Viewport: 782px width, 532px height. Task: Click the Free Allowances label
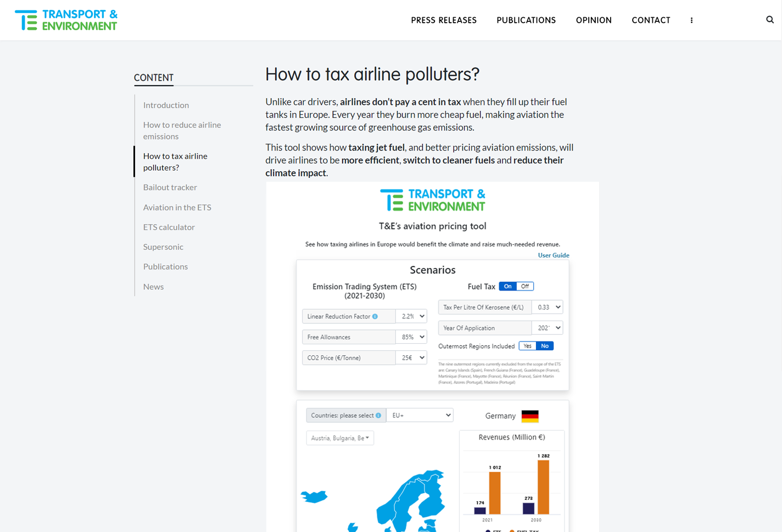click(329, 337)
